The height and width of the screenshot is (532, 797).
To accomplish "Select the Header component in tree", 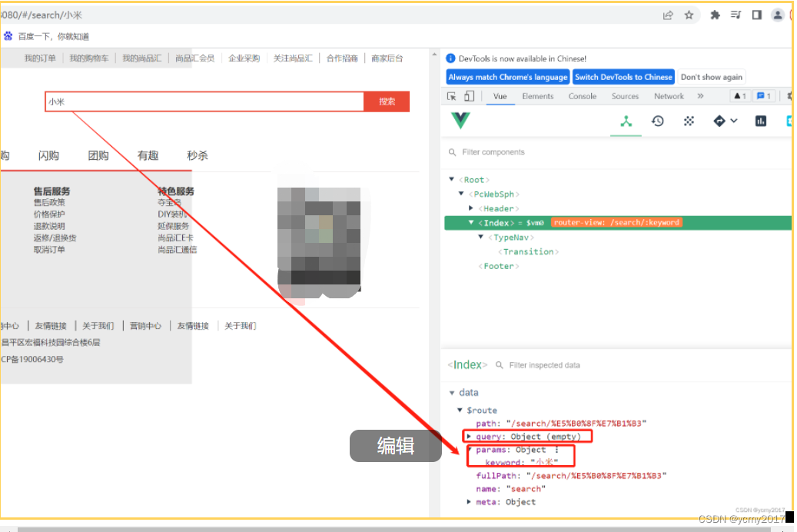I will tap(499, 208).
